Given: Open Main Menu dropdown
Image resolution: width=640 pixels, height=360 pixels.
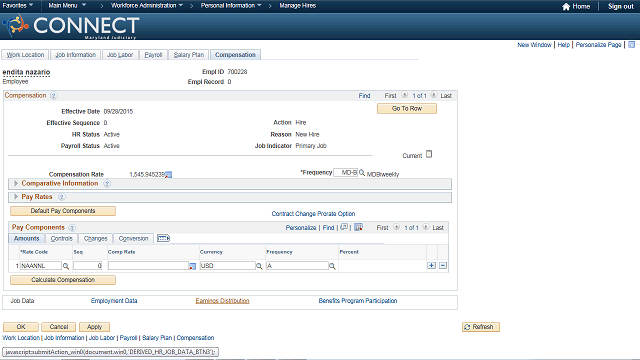Looking at the screenshot, I should point(67,6).
